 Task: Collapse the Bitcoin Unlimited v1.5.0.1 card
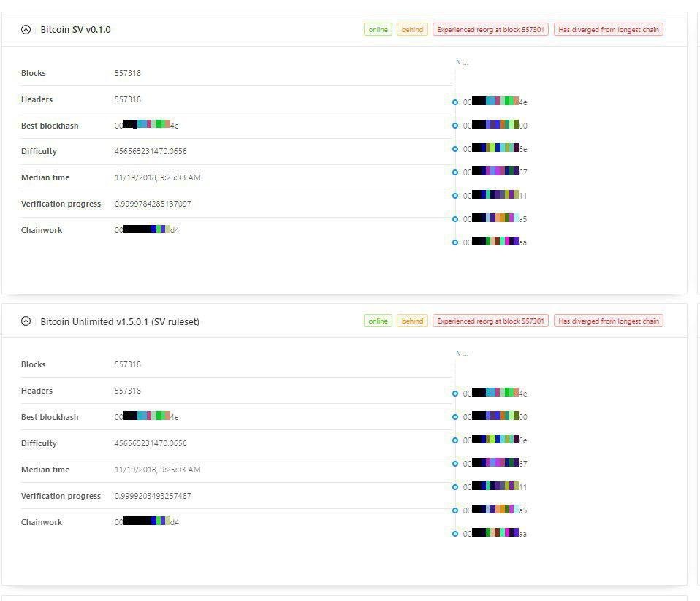click(26, 321)
